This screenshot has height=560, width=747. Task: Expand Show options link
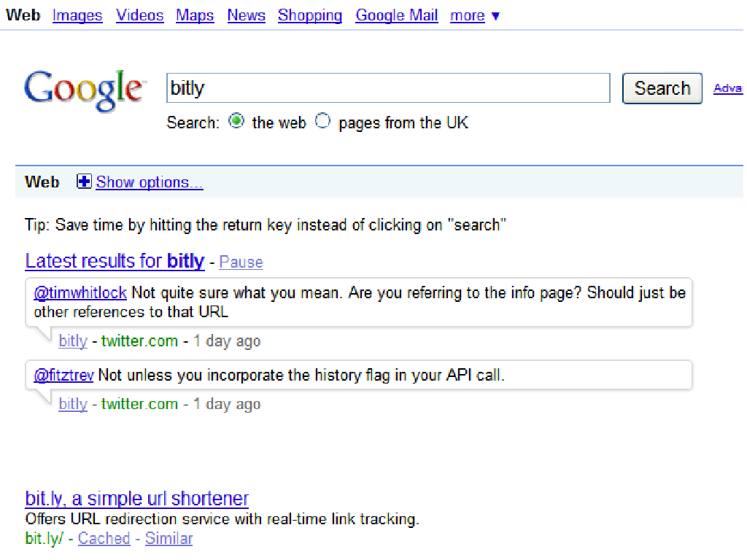coord(149,182)
